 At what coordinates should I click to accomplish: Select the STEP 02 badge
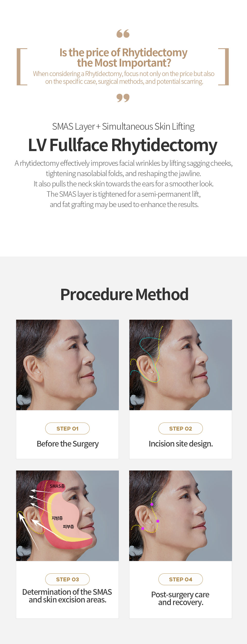181,428
